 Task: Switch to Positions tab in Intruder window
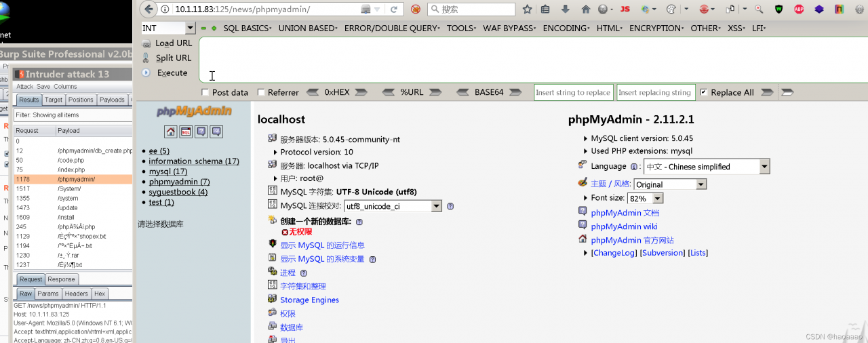pos(81,100)
